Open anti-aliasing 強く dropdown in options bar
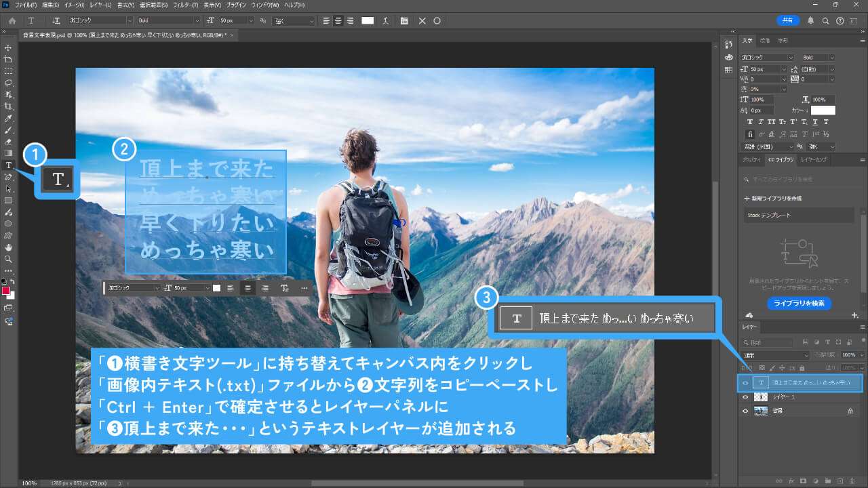Viewport: 868px width, 488px height. (293, 21)
